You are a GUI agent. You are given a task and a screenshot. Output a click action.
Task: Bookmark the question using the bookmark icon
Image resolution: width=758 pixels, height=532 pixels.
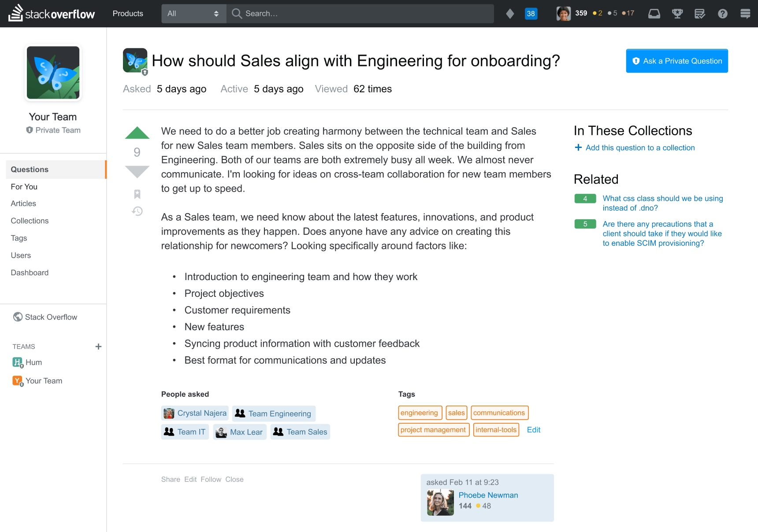137,193
